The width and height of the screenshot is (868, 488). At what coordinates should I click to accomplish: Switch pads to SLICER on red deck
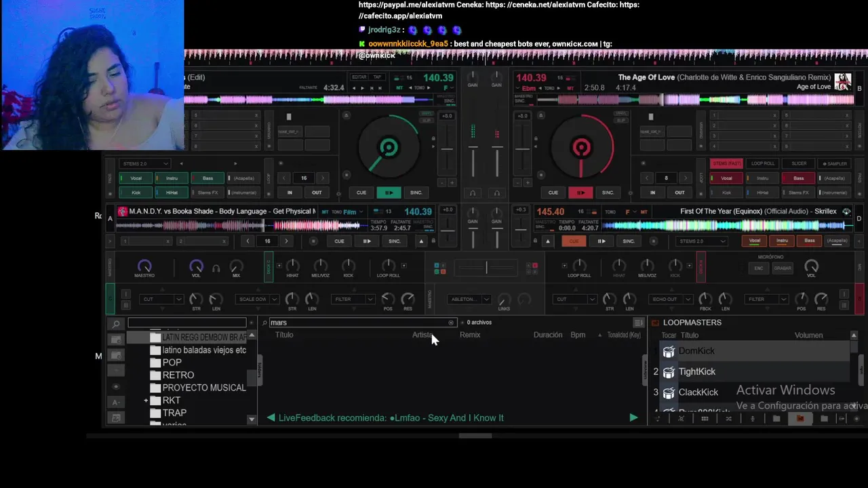(x=799, y=163)
